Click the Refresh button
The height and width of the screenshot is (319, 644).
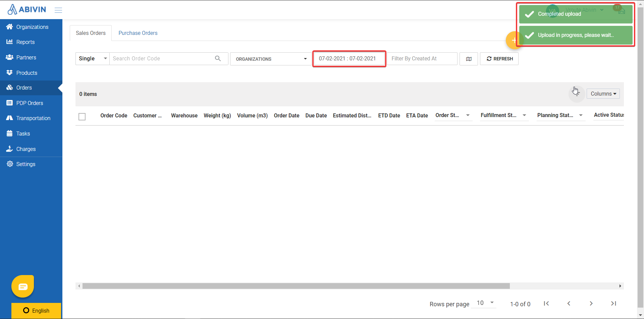tap(499, 59)
